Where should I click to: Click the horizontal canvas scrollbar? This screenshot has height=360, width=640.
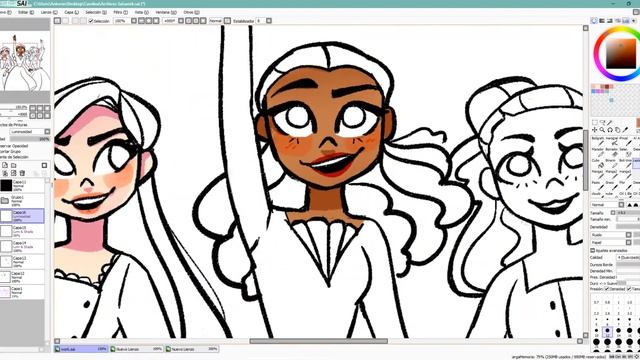(x=318, y=341)
